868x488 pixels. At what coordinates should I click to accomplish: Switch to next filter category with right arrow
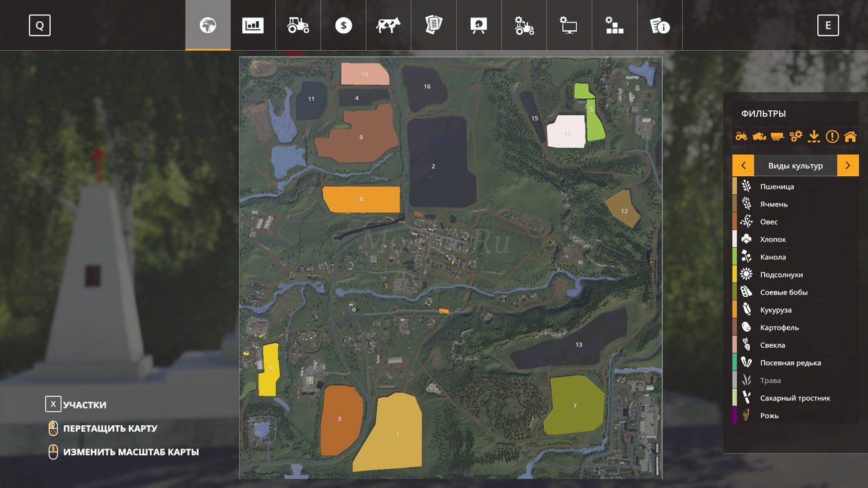tap(848, 166)
